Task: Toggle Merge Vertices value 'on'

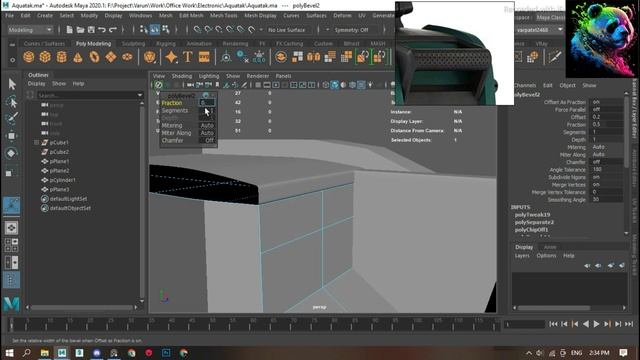Action: click(x=607, y=184)
